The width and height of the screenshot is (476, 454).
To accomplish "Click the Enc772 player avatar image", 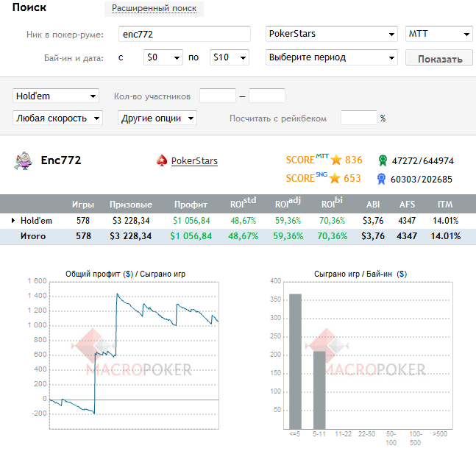I will pyautogui.click(x=23, y=160).
